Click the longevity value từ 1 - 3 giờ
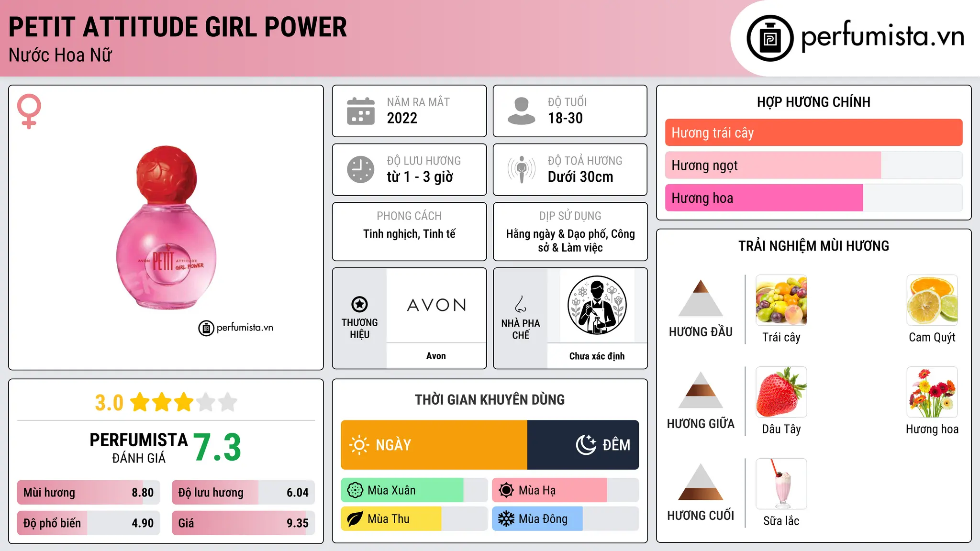The width and height of the screenshot is (980, 551). (420, 177)
